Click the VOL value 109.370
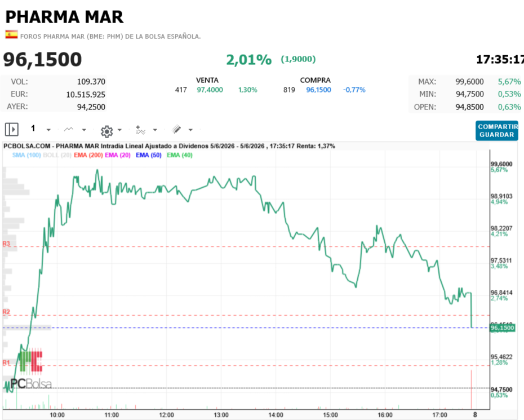Screen dimensions: 524x420 tap(91, 82)
